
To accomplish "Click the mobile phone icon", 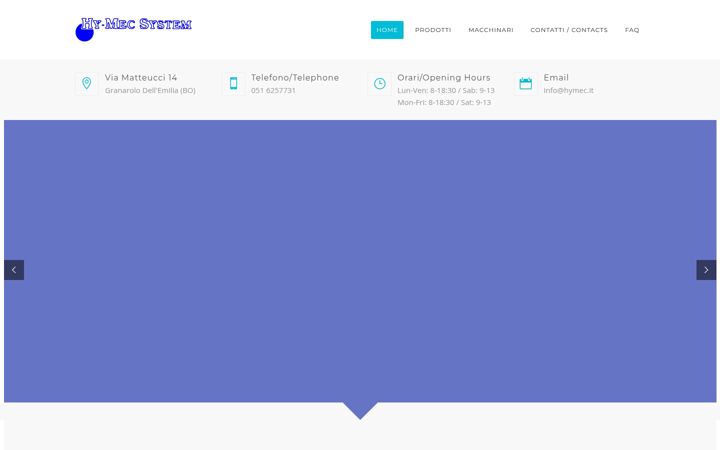I will click(233, 83).
